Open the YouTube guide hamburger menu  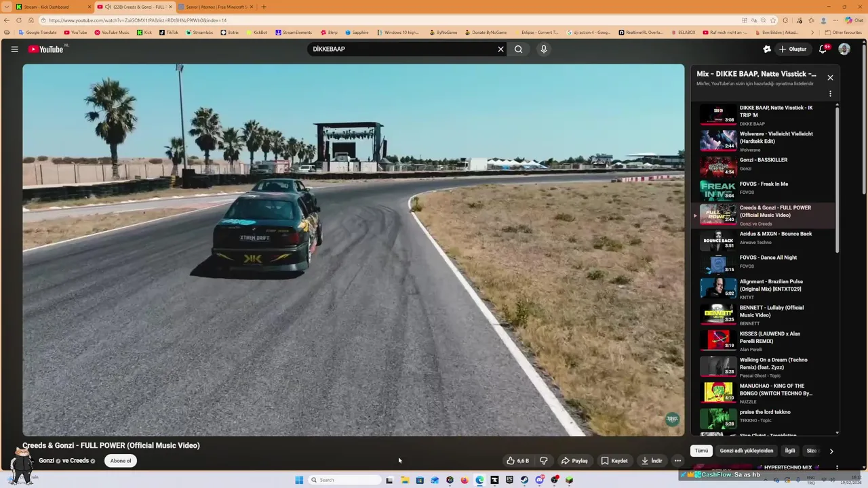14,49
